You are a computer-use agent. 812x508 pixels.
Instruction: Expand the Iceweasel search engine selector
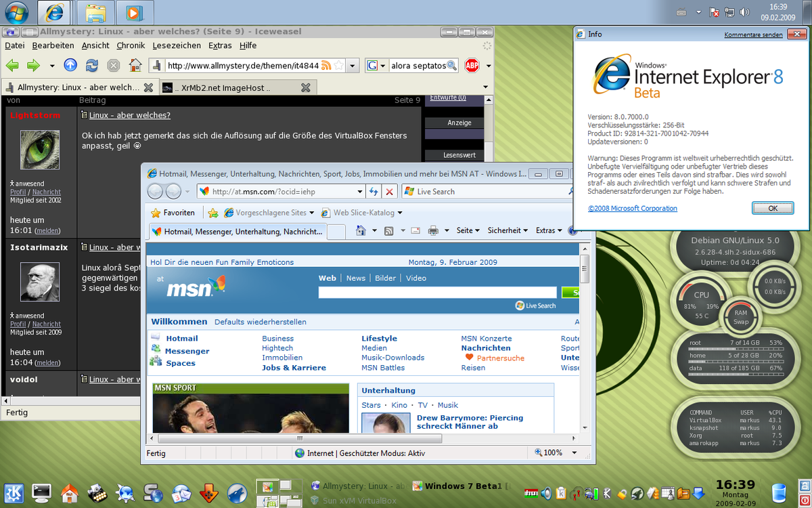(x=382, y=66)
